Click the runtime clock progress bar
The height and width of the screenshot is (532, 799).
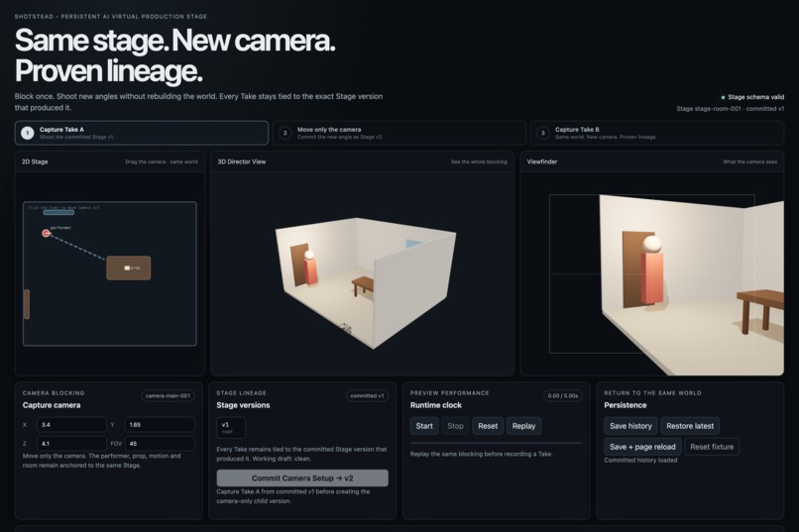coord(496,443)
